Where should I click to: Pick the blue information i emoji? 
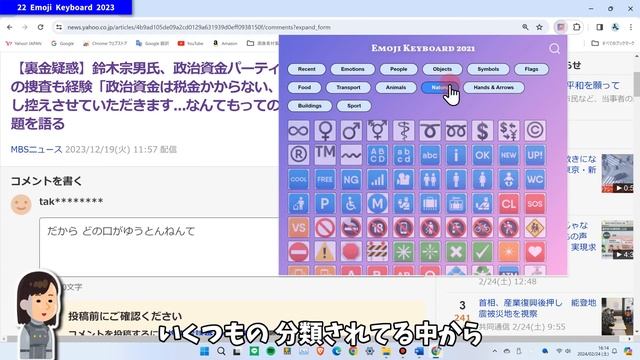(x=456, y=155)
